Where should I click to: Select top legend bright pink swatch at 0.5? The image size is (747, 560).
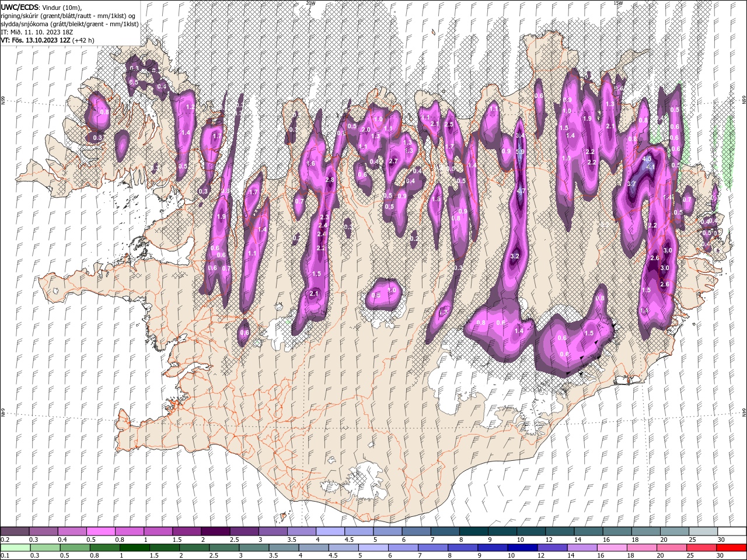100,531
